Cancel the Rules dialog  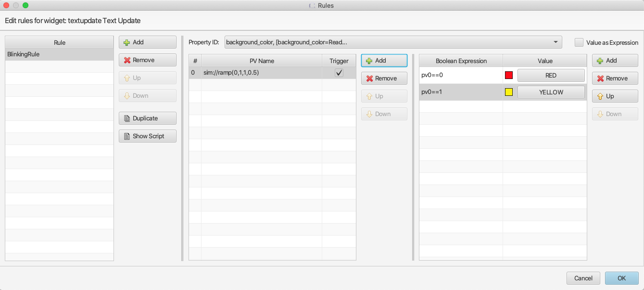[x=583, y=278]
